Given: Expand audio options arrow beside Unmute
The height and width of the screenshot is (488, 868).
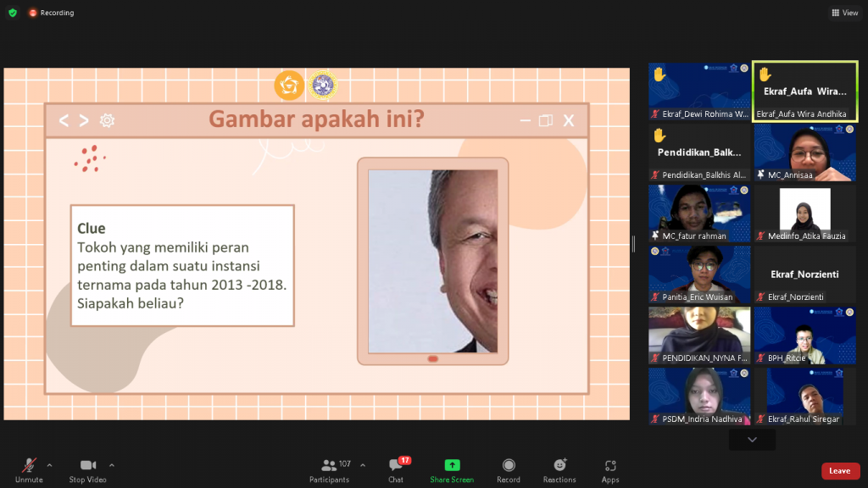Looking at the screenshot, I should coord(50,465).
